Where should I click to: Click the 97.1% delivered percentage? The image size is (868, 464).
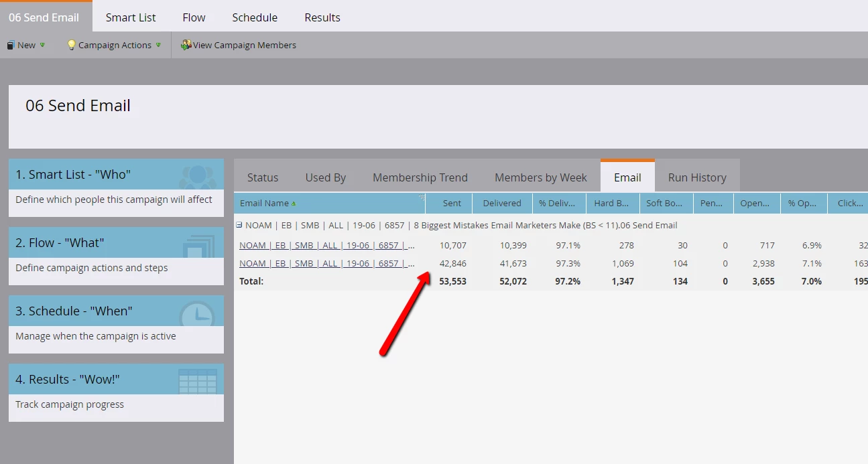[x=568, y=246]
